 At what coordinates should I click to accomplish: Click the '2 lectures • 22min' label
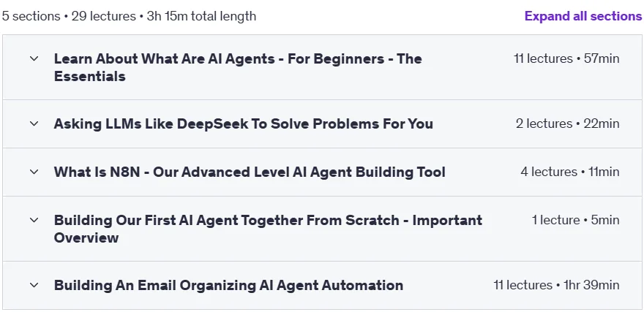(x=568, y=123)
